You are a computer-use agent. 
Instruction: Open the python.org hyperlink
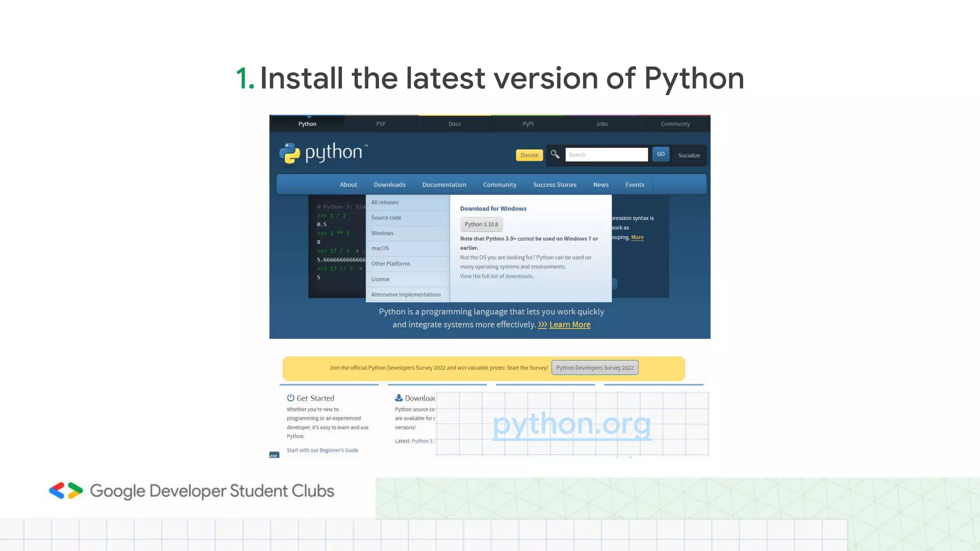[x=571, y=424]
